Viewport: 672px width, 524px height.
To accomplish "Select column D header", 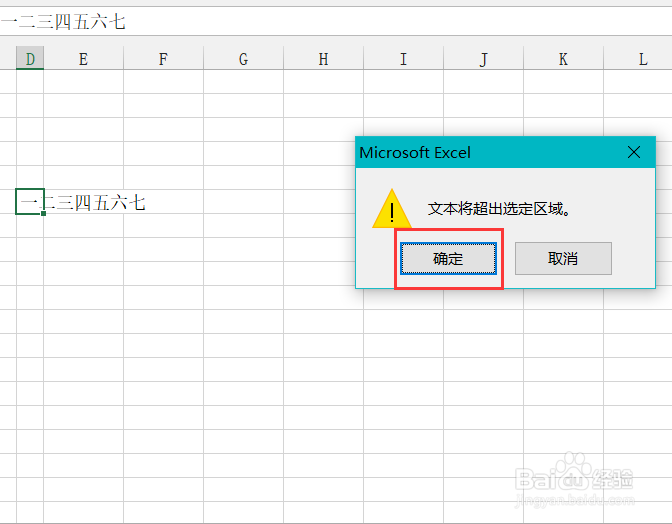I will click(x=30, y=58).
